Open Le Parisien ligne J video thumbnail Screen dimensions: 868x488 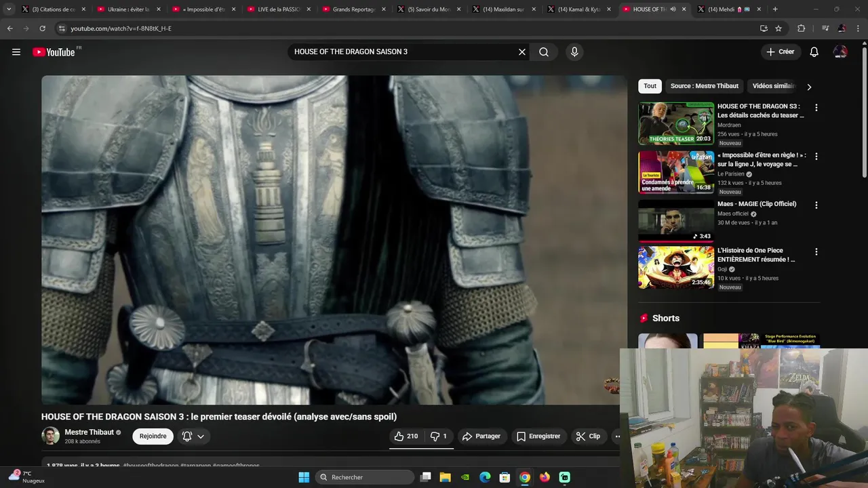(x=676, y=172)
